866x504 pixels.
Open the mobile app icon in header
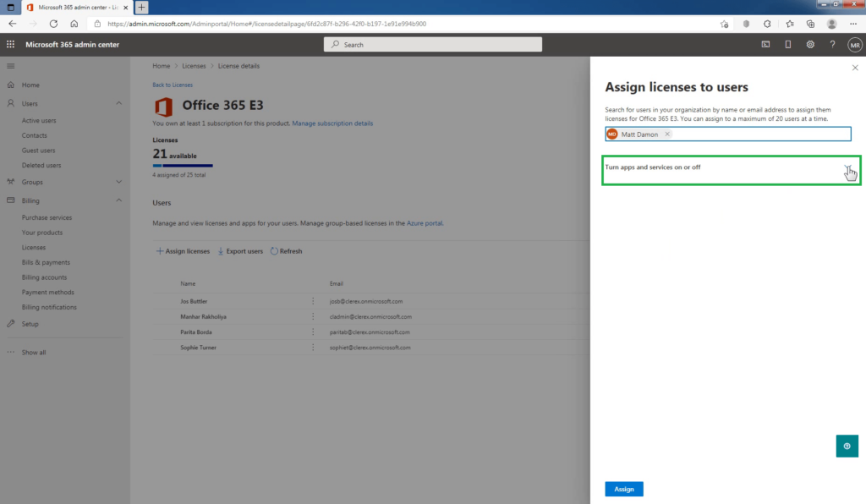point(787,44)
